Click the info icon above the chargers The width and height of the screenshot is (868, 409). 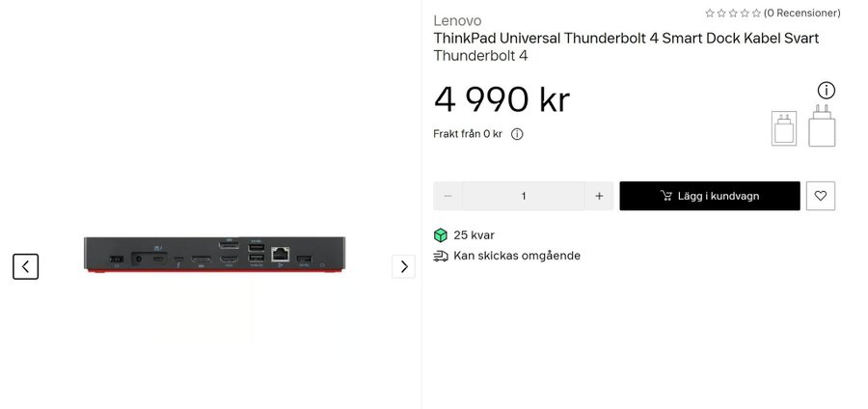tap(826, 91)
